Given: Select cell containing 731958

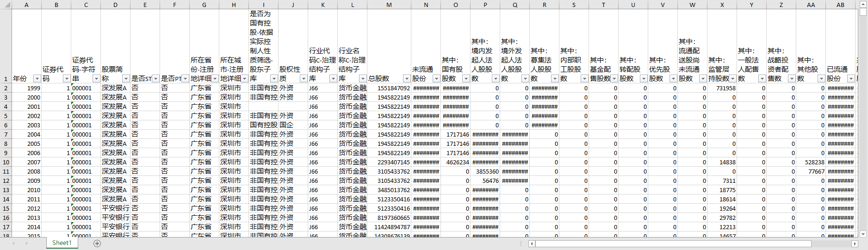Looking at the screenshot, I should pyautogui.click(x=722, y=88).
